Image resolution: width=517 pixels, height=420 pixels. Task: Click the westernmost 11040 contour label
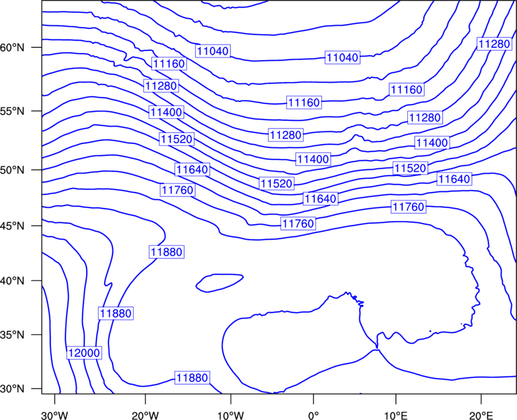point(213,51)
